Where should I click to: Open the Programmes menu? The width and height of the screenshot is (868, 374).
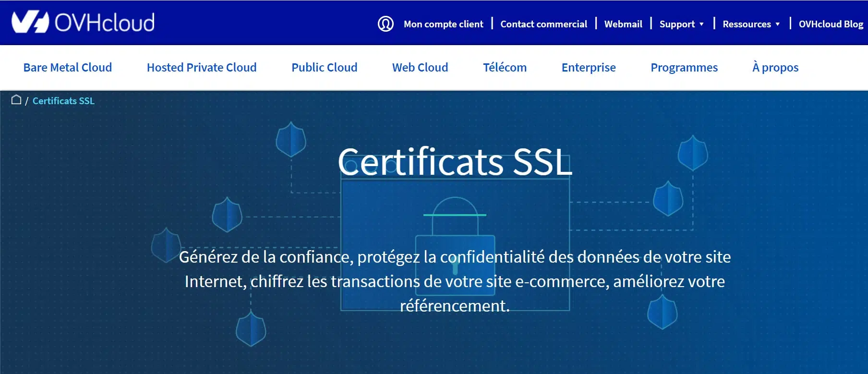[x=684, y=68]
